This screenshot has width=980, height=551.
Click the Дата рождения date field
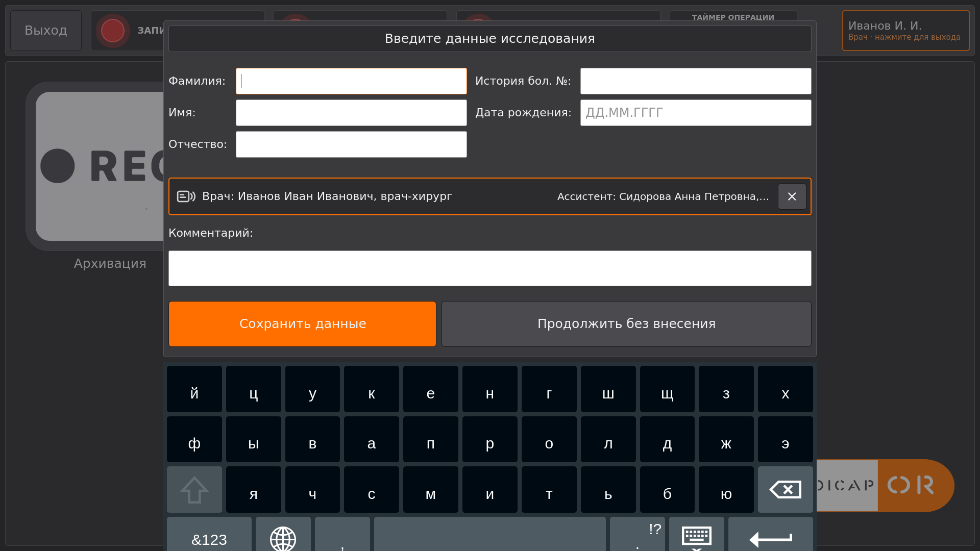(696, 113)
